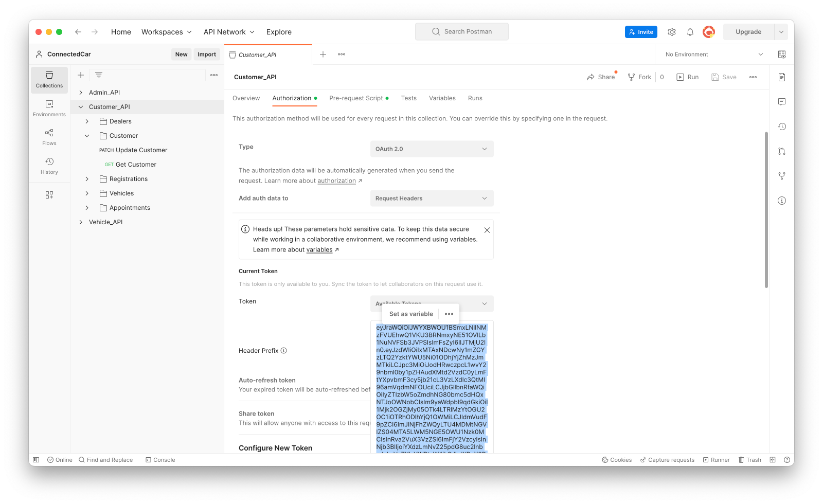
Task: Switch to the Variables tab
Action: click(442, 98)
